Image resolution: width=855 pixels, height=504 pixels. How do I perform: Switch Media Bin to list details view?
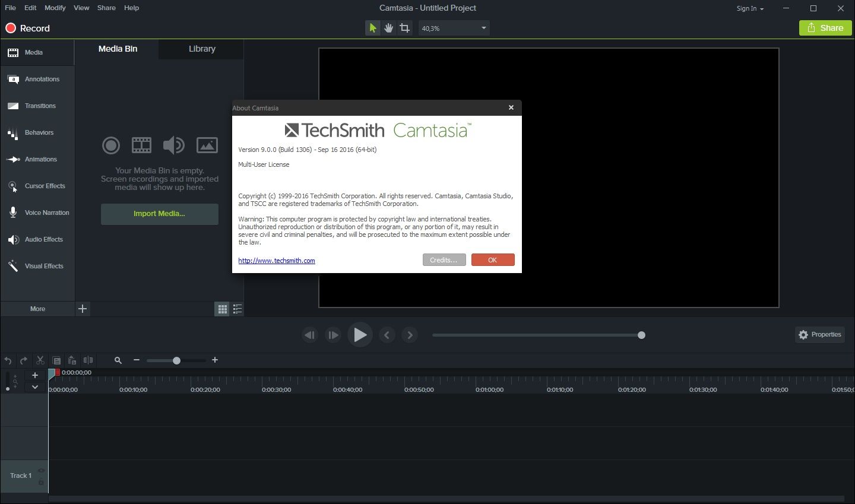pos(237,309)
